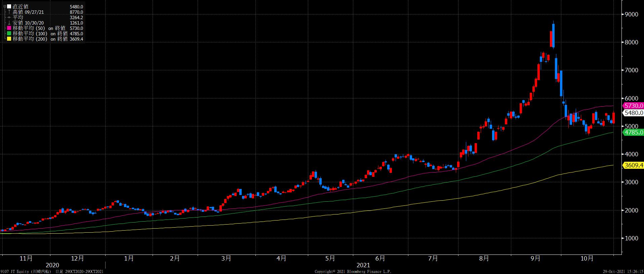Collapse the legend tree expander box

pos(5,6)
